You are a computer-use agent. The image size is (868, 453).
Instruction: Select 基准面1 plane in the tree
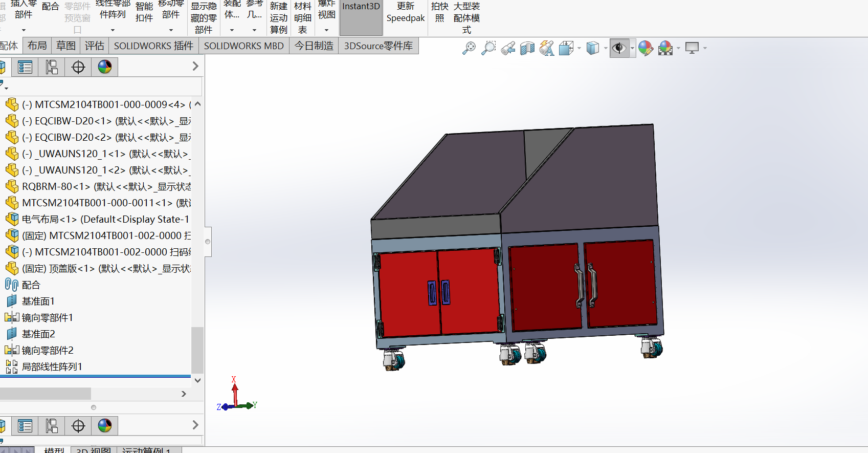coord(30,301)
